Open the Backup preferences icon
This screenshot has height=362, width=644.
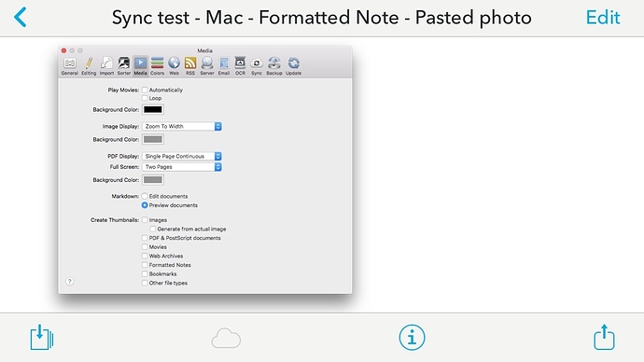274,66
